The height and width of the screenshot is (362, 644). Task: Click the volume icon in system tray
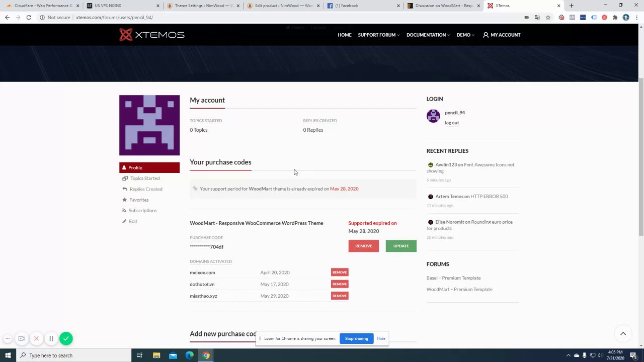click(x=600, y=355)
